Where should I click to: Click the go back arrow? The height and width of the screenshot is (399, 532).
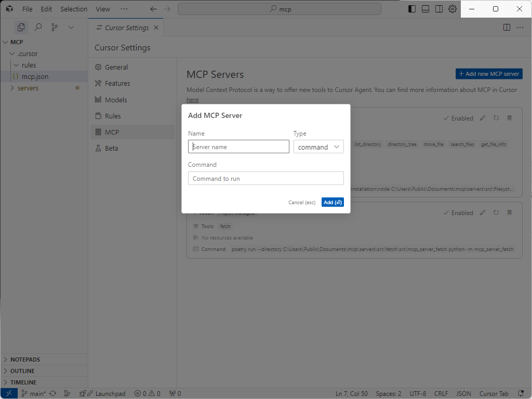coord(153,9)
